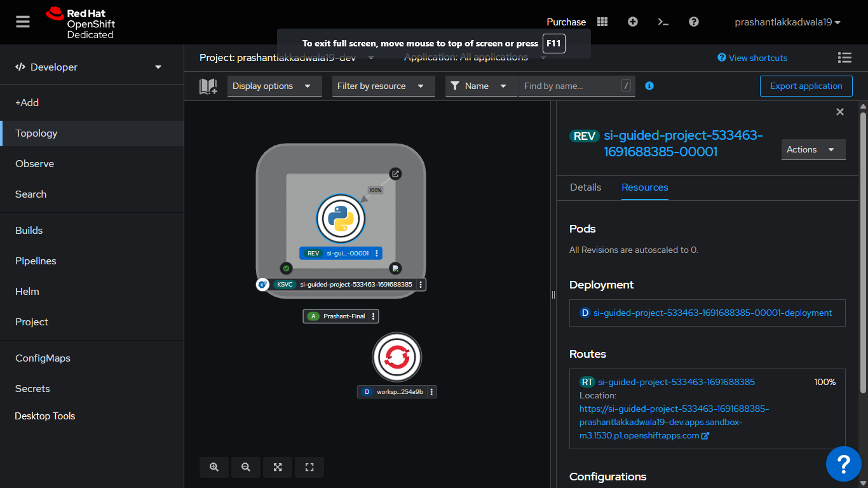Open the application launcher grid icon
Image resolution: width=868 pixels, height=488 pixels.
602,22
